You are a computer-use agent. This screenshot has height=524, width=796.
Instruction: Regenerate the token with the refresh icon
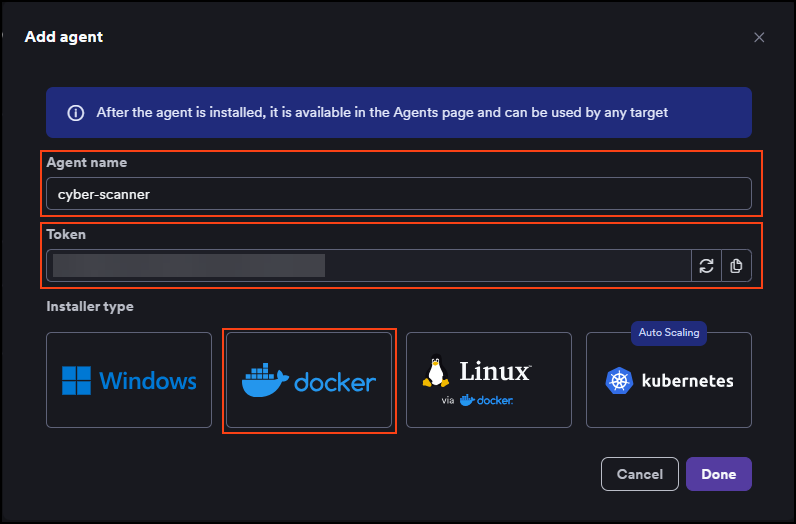coord(706,266)
